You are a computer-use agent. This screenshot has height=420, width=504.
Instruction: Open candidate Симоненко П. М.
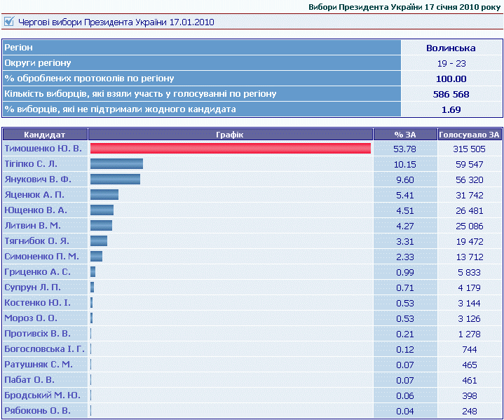(41, 256)
